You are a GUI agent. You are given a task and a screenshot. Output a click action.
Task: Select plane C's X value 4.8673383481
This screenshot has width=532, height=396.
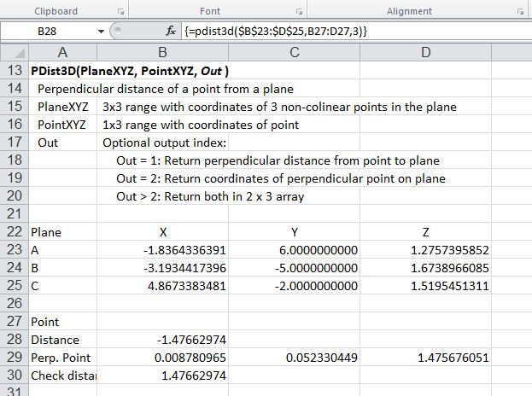(161, 286)
